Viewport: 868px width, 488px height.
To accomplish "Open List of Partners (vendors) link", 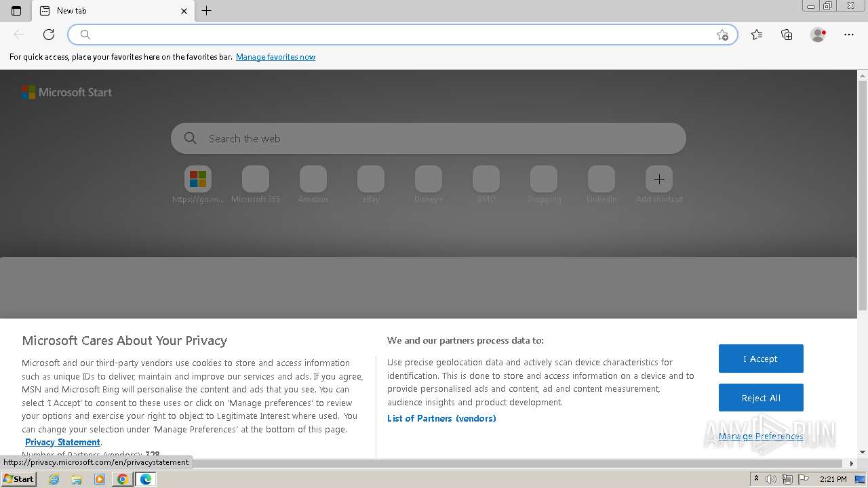I will 441,418.
